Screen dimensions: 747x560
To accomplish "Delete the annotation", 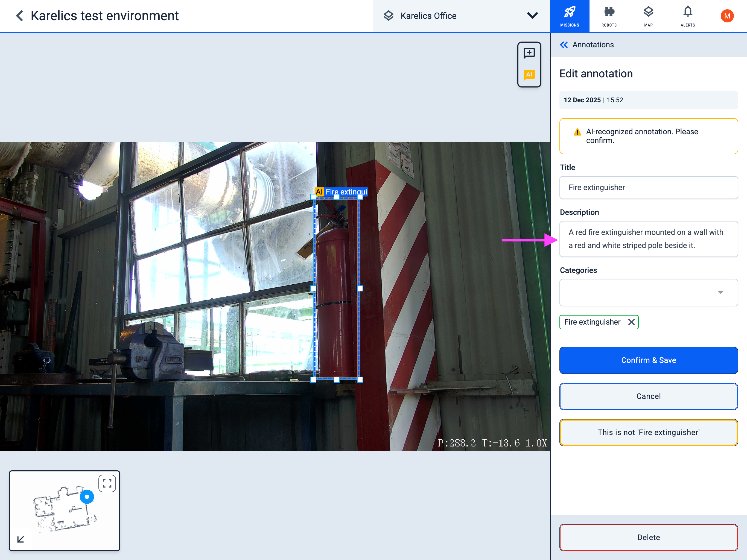I will pyautogui.click(x=648, y=537).
